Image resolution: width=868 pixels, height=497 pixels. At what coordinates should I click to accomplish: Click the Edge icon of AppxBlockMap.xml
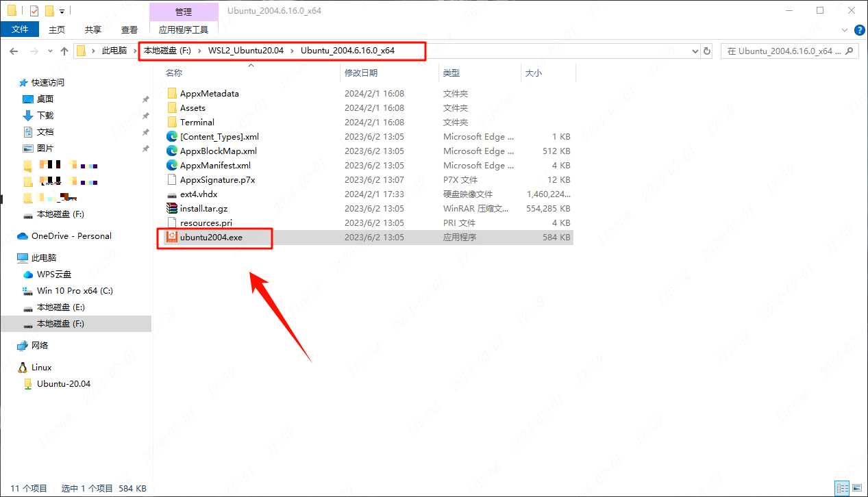(x=172, y=151)
